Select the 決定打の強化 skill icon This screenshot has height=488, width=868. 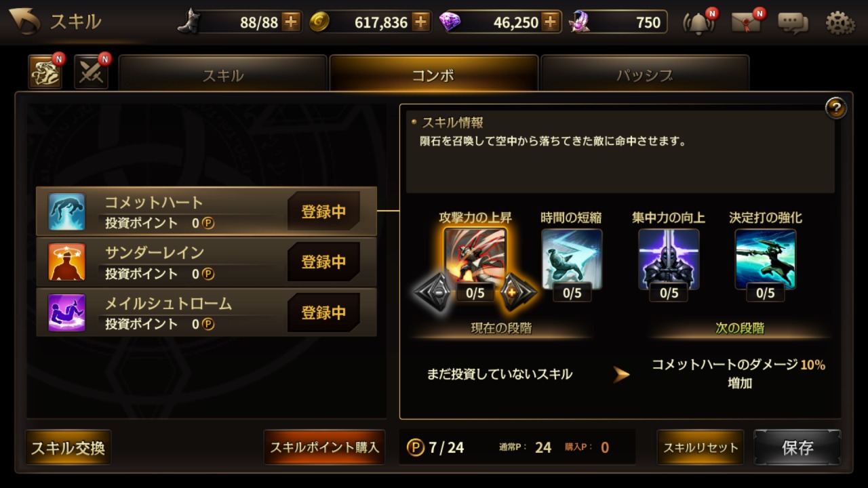coord(766,259)
